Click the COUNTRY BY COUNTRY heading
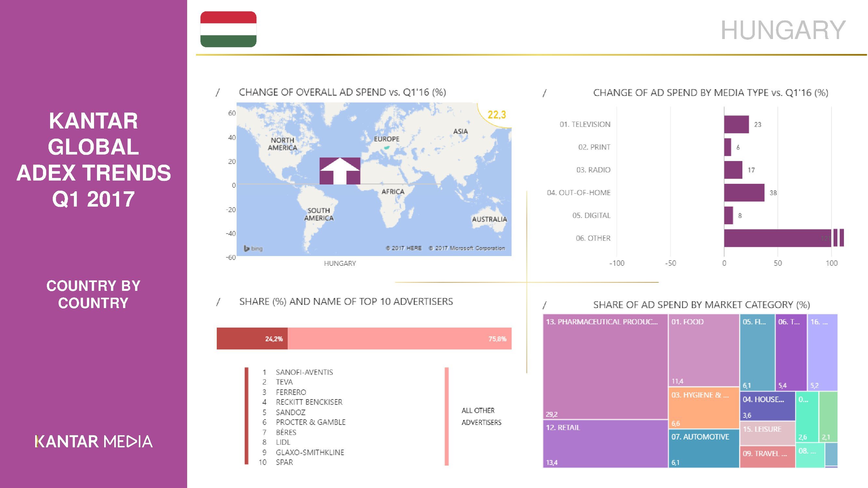Image resolution: width=868 pixels, height=488 pixels. 93,294
